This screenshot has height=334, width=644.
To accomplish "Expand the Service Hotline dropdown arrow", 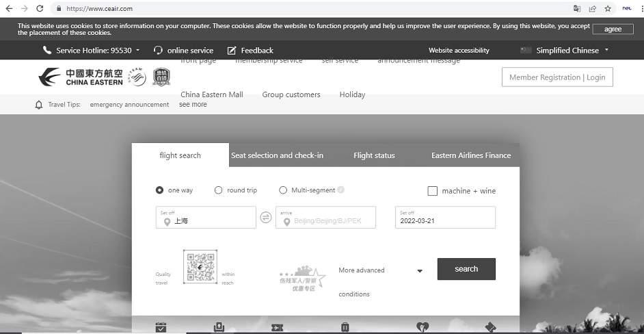I will click(x=137, y=50).
